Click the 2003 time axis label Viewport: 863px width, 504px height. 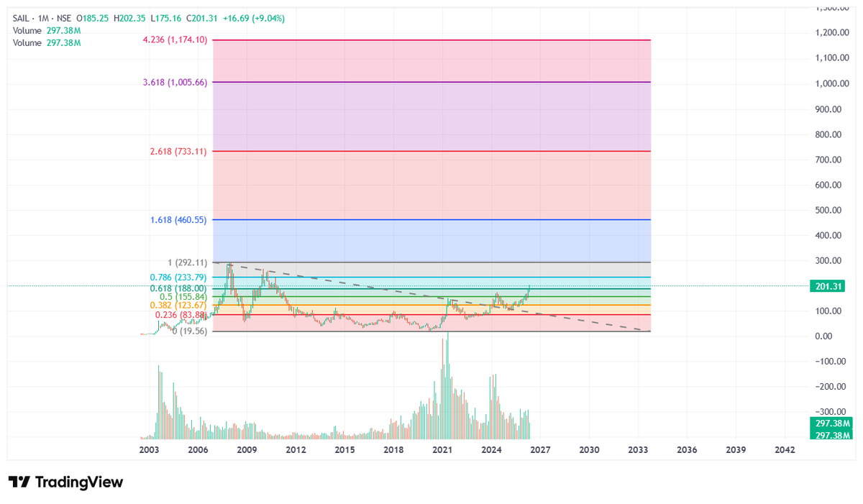(x=149, y=449)
